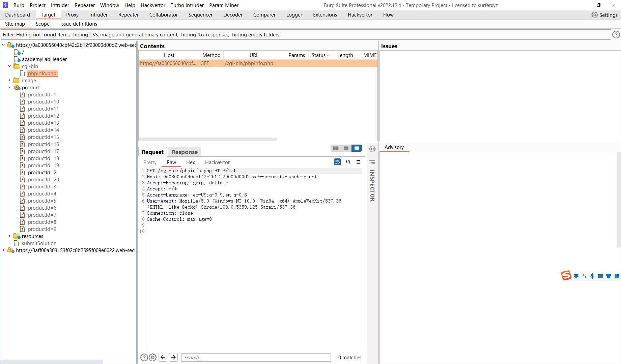Click the Sogou soft keyboard icon
This screenshot has width=621, height=364.
600,276
